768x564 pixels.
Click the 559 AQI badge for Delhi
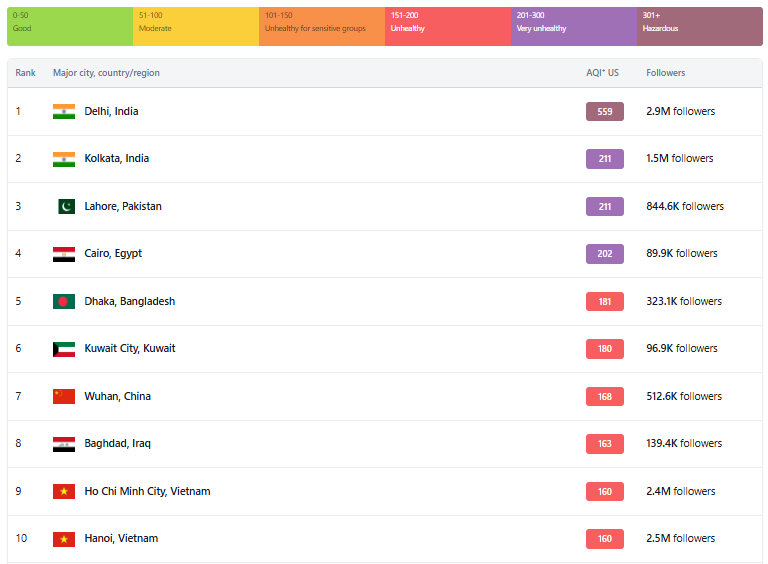pos(604,111)
